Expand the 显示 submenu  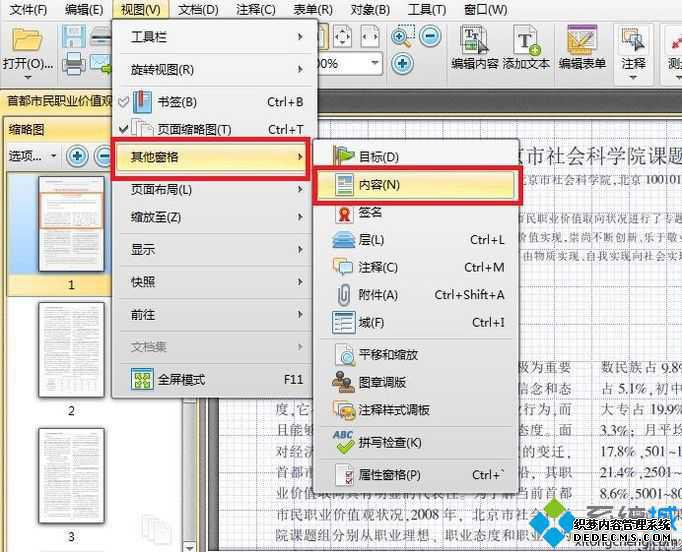[x=214, y=250]
